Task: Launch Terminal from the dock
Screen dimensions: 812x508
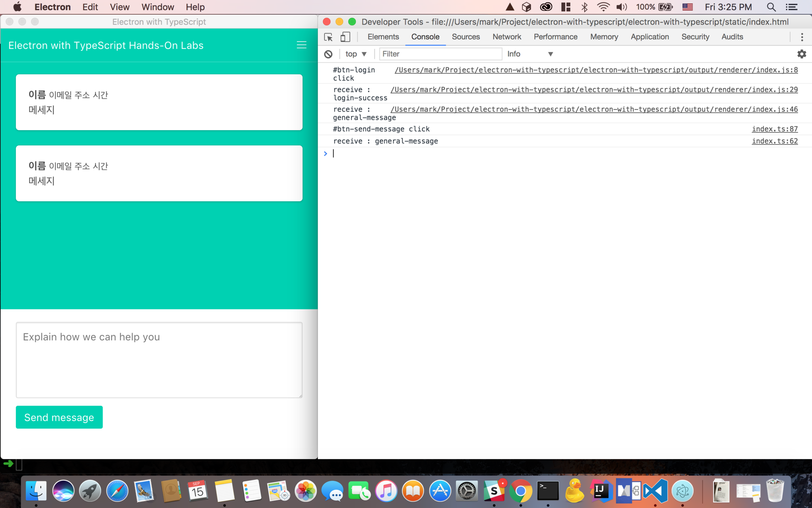Action: pos(548,491)
